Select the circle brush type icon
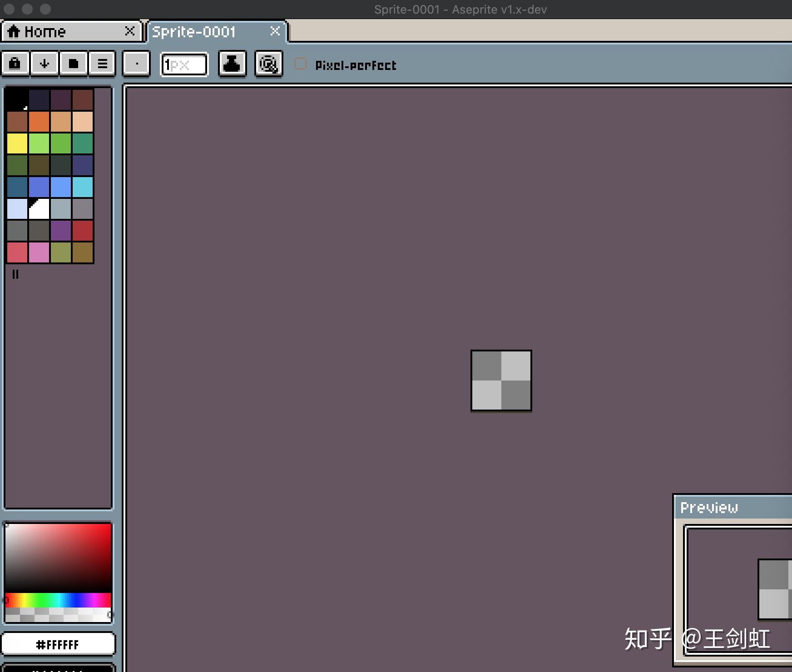The height and width of the screenshot is (672, 792). [136, 64]
